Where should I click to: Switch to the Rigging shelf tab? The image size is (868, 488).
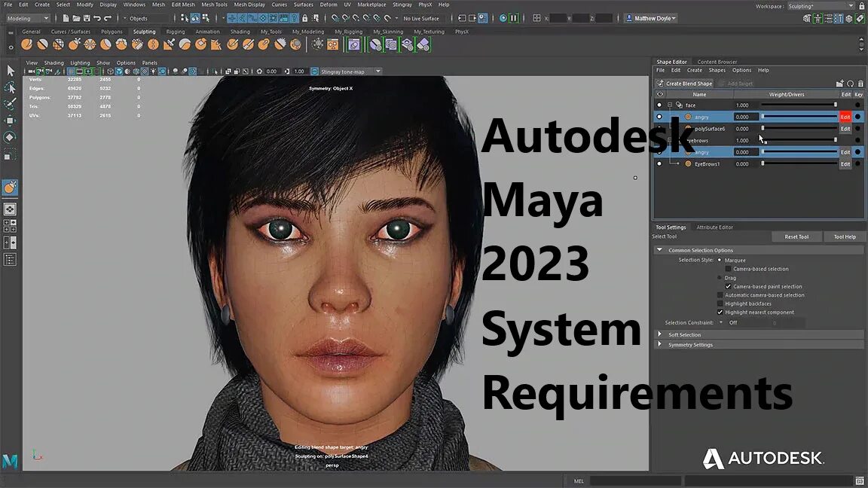176,32
